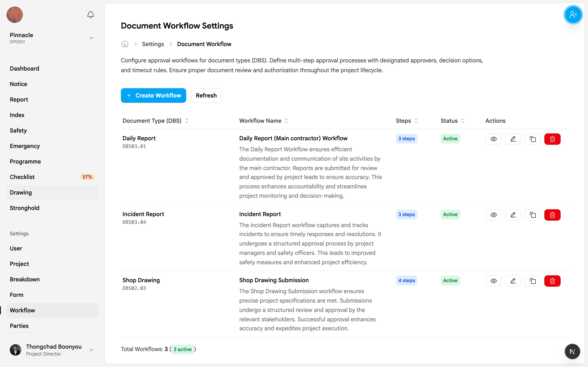Image resolution: width=588 pixels, height=367 pixels.
Task: Delete the Incident Report workflow
Action: [x=552, y=215]
